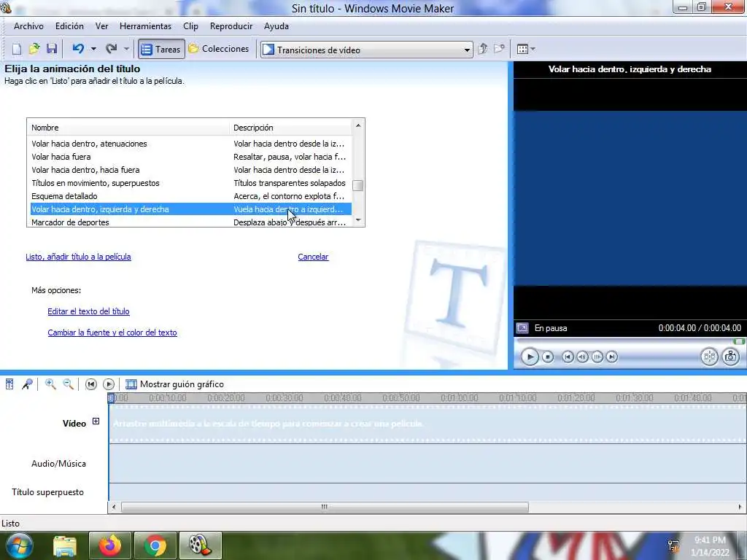Click the new collection folder icon
The image size is (747, 560).
click(x=499, y=49)
